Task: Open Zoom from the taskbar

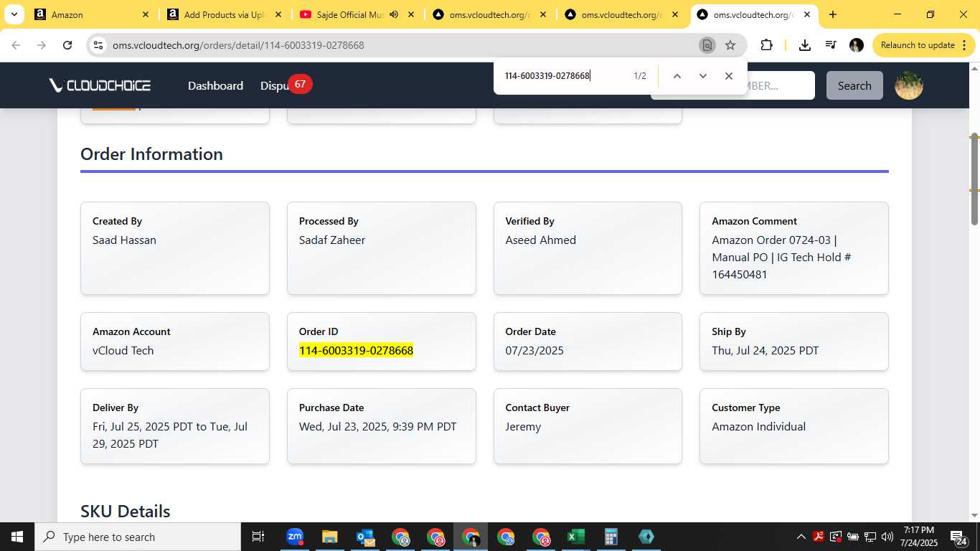Action: (x=294, y=537)
